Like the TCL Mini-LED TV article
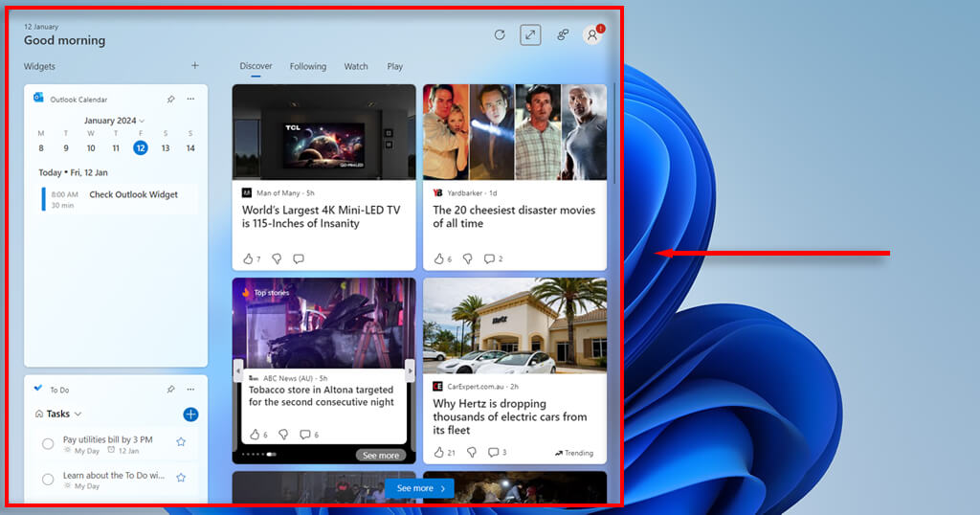The height and width of the screenshot is (515, 980). tap(248, 258)
